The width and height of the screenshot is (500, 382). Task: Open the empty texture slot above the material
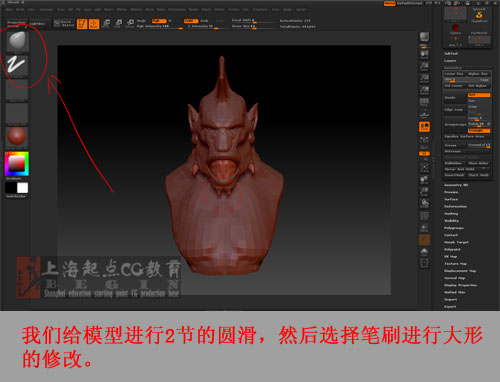point(17,114)
